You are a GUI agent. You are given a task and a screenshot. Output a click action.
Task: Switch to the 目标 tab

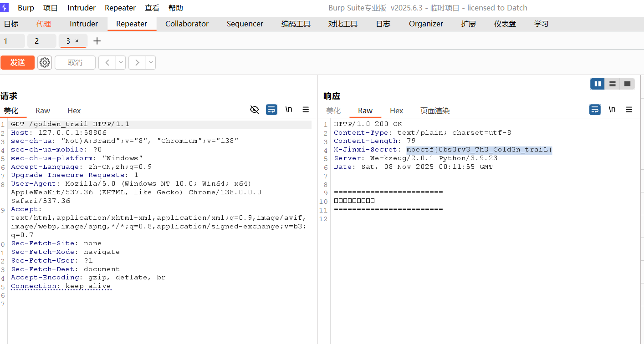[11, 24]
